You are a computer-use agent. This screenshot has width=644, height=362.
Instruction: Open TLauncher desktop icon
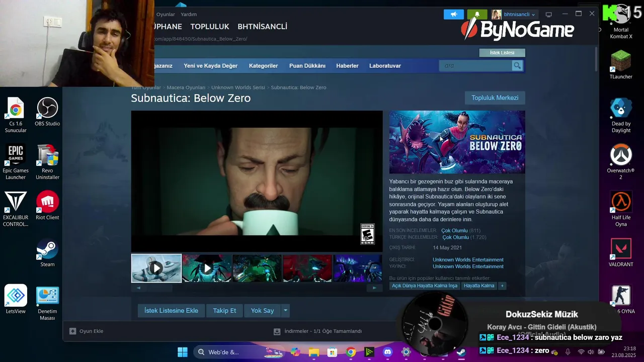pyautogui.click(x=621, y=65)
